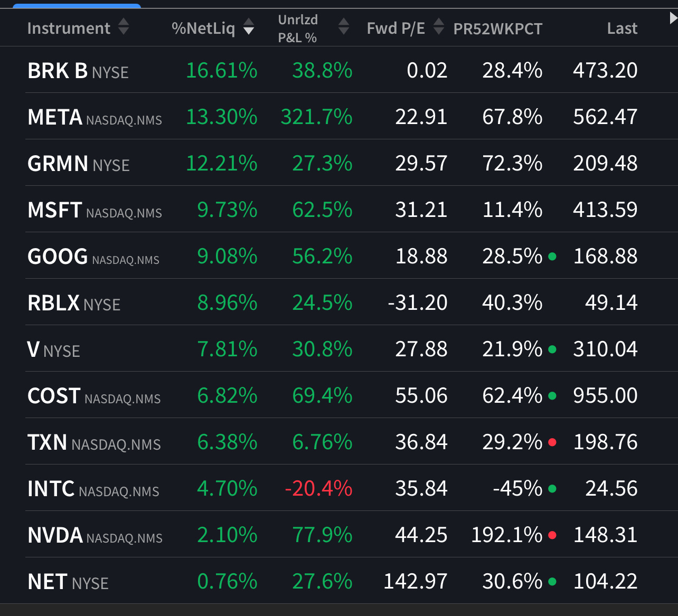Click the PR52WKPCT column header
This screenshot has width=678, height=616.
coord(498,29)
